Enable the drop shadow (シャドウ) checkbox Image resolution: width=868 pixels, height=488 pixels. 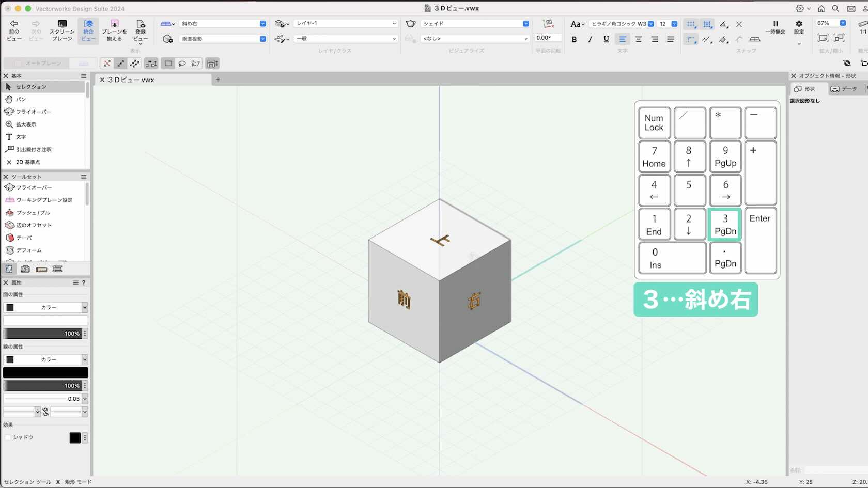(x=8, y=437)
